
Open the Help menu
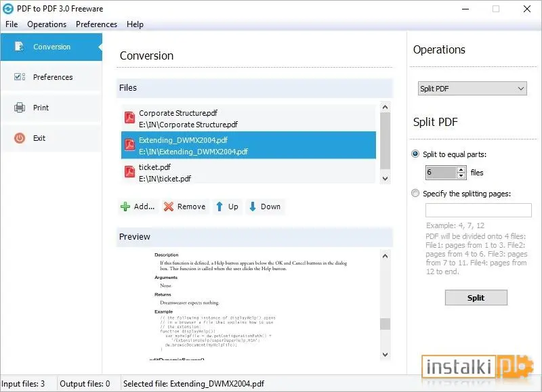135,24
